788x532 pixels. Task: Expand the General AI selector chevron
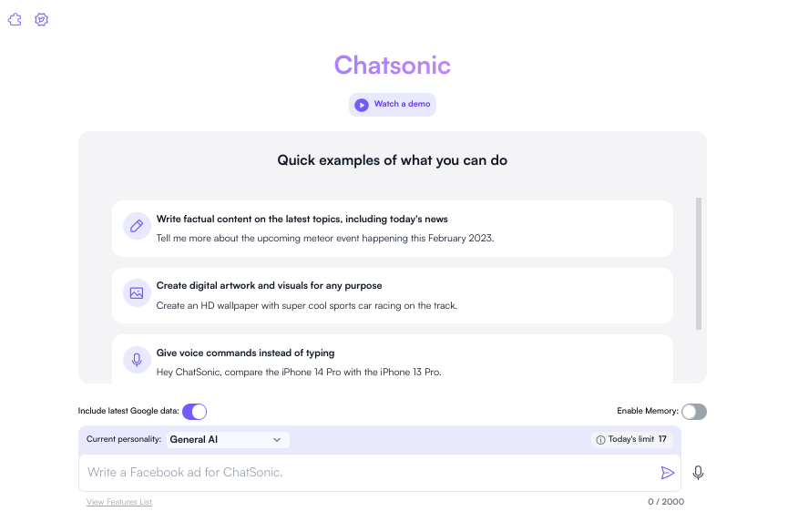[279, 439]
